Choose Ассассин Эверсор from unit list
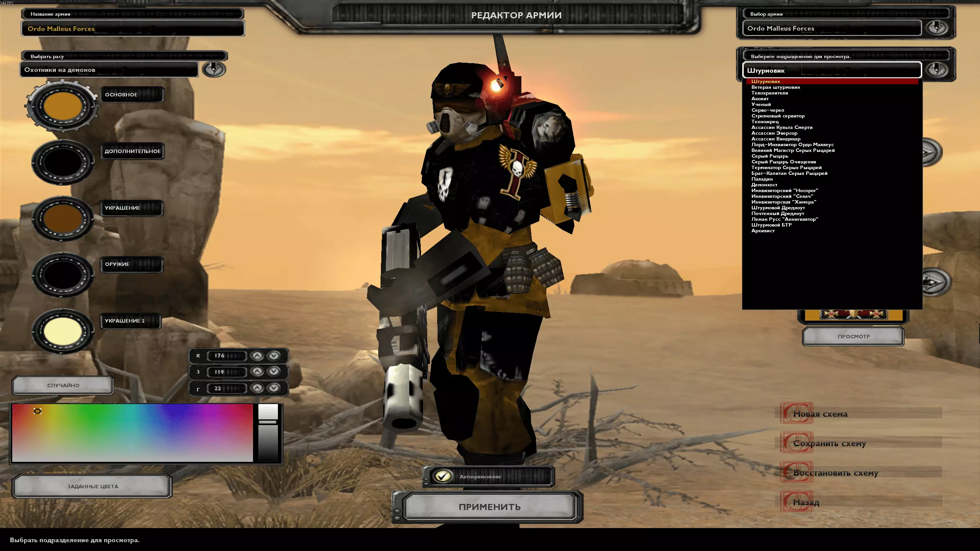Image resolution: width=980 pixels, height=551 pixels. pos(774,133)
